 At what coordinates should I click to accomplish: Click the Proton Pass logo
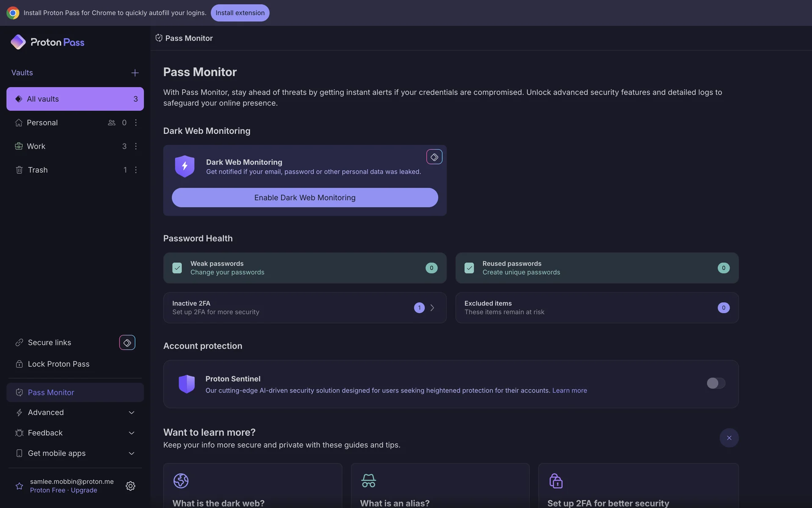tap(47, 42)
